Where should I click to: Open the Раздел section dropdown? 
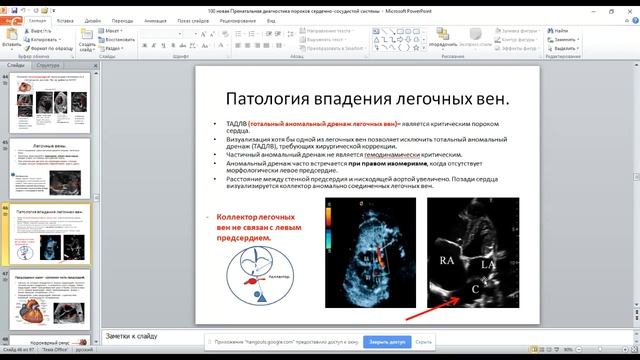[x=111, y=48]
